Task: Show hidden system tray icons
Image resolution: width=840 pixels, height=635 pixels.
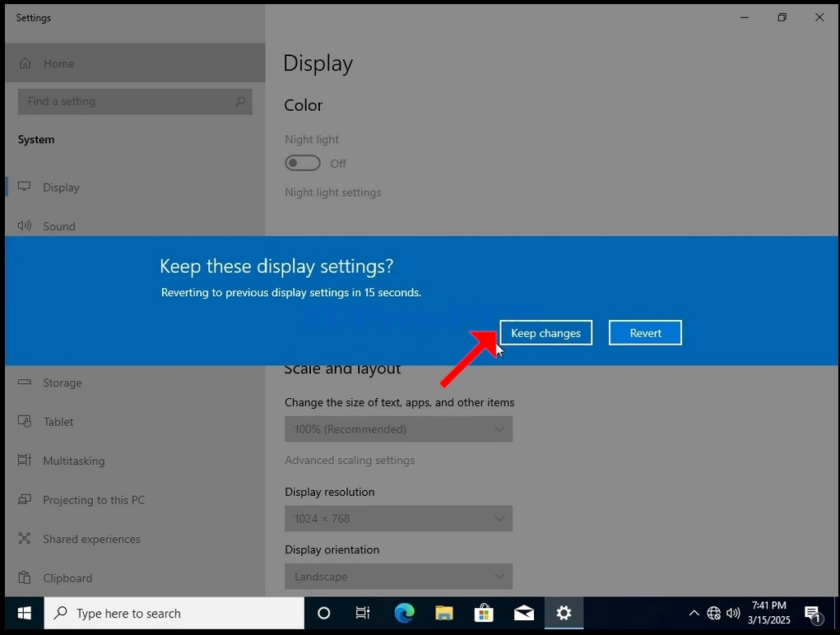Action: coord(694,613)
